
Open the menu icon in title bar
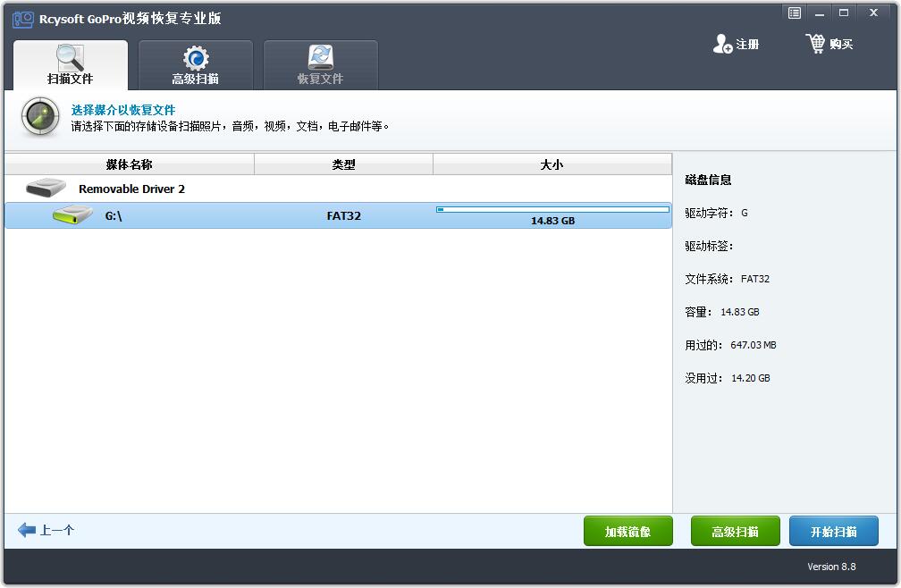pyautogui.click(x=794, y=13)
